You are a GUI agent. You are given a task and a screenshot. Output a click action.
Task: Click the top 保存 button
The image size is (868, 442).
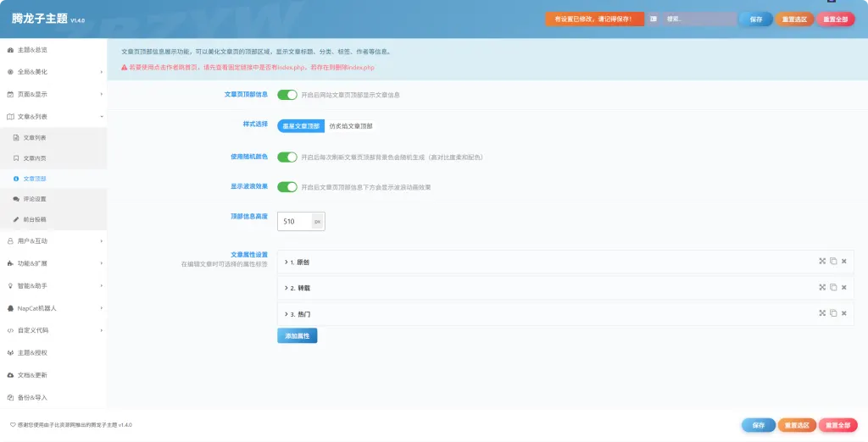click(755, 19)
